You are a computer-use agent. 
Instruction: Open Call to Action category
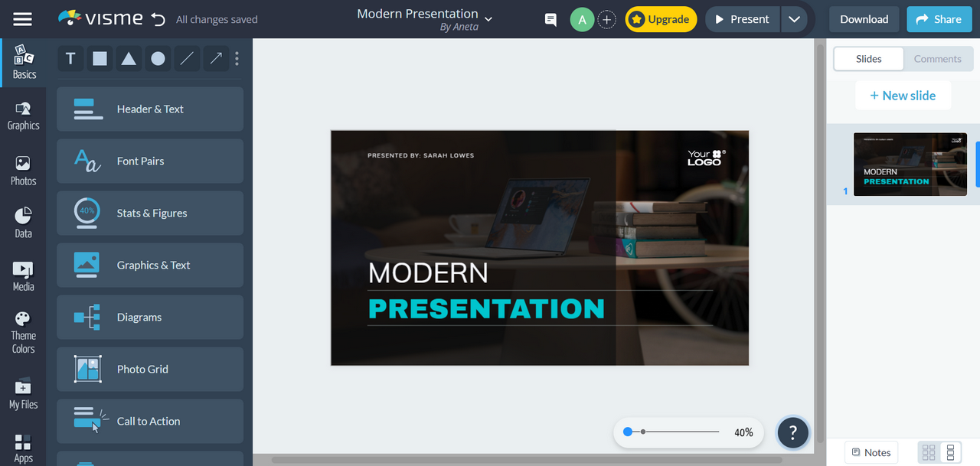(x=150, y=421)
